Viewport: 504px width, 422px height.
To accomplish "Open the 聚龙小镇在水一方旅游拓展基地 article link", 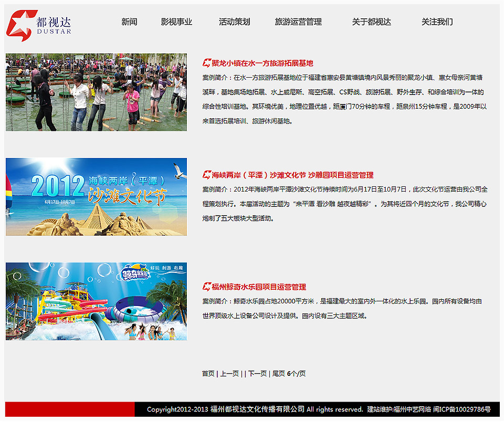I will click(x=261, y=62).
